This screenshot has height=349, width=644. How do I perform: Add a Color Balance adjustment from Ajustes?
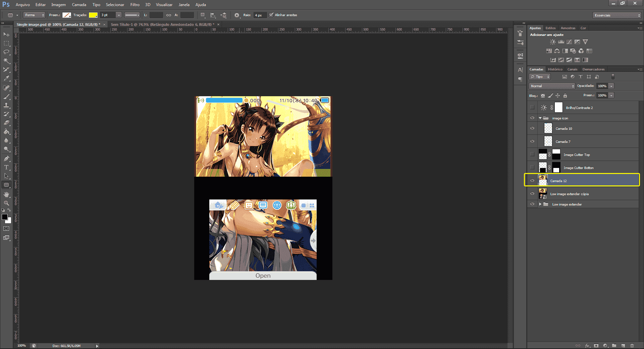click(557, 51)
